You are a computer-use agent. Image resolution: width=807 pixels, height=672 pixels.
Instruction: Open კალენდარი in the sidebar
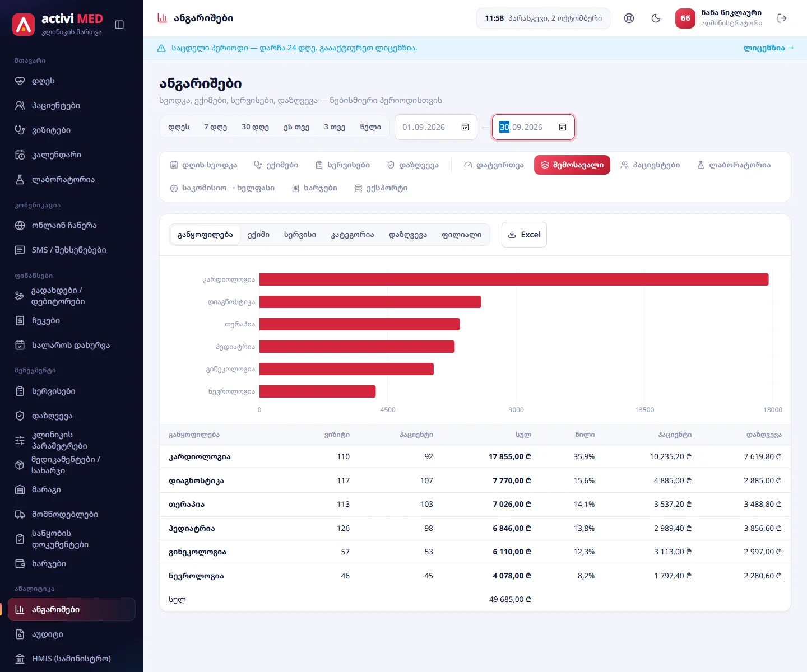72,155
